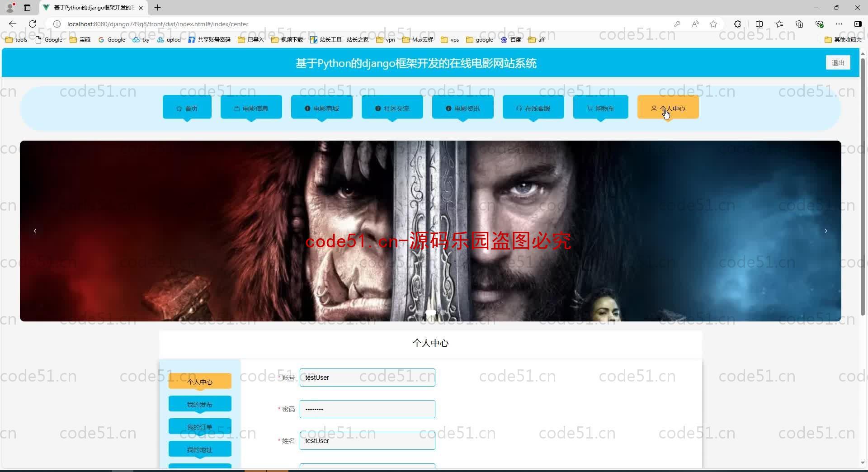Open the 其他收藏夹 folder

point(843,40)
